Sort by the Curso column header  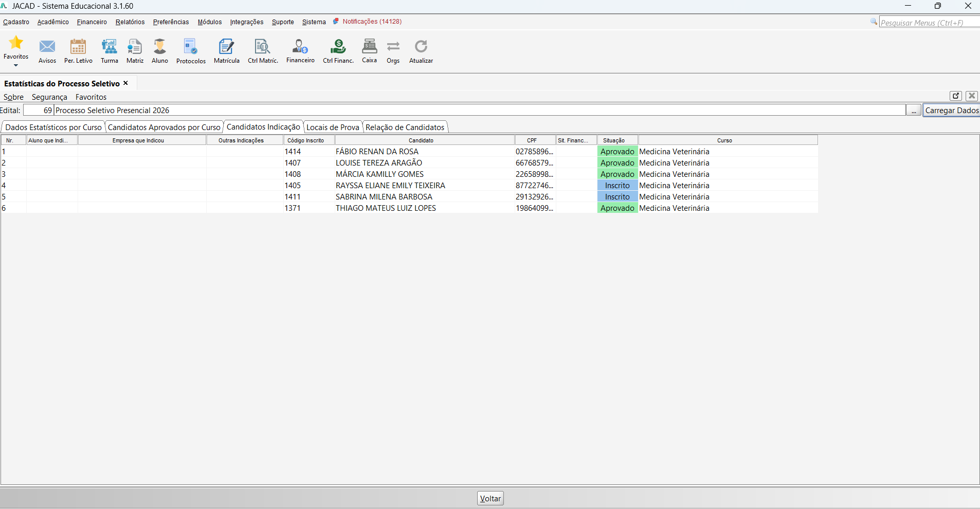tap(728, 140)
